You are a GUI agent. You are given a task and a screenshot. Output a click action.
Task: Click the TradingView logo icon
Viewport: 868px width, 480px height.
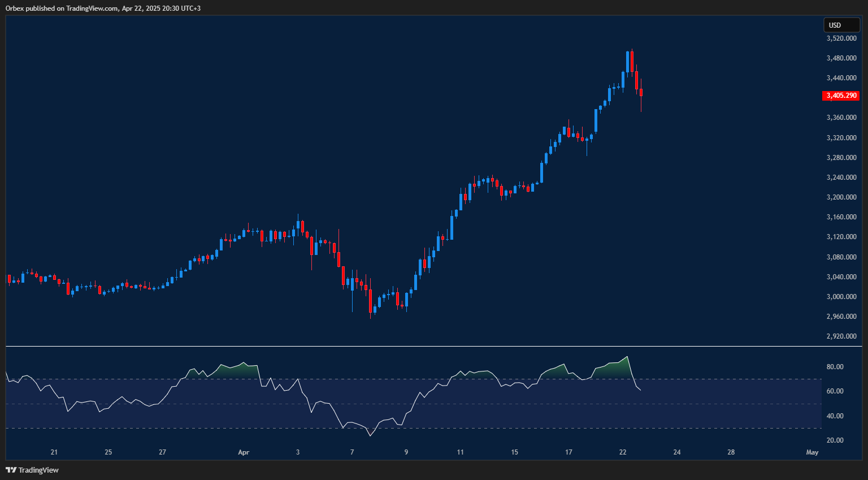click(10, 470)
